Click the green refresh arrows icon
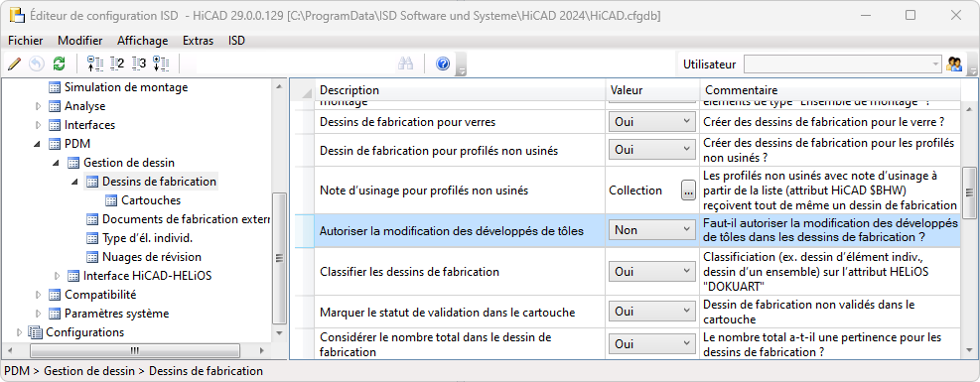 tap(59, 64)
